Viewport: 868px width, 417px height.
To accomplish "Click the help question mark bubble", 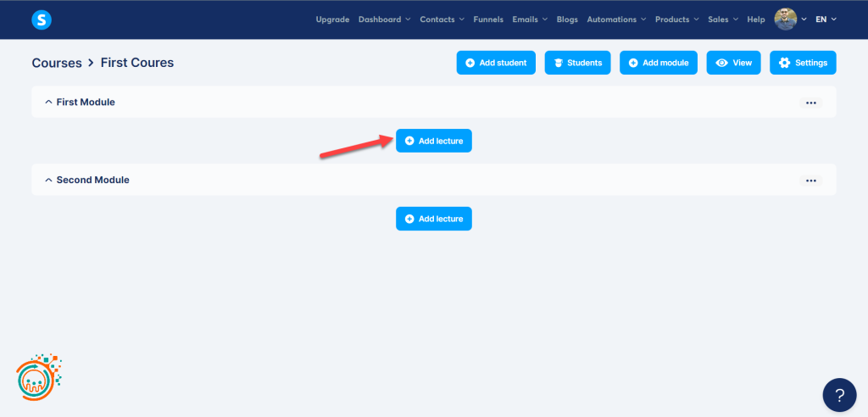I will tap(839, 394).
